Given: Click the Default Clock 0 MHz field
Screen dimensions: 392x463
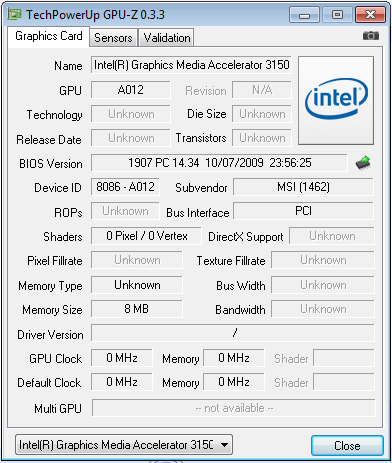Looking at the screenshot, I should pos(122,382).
